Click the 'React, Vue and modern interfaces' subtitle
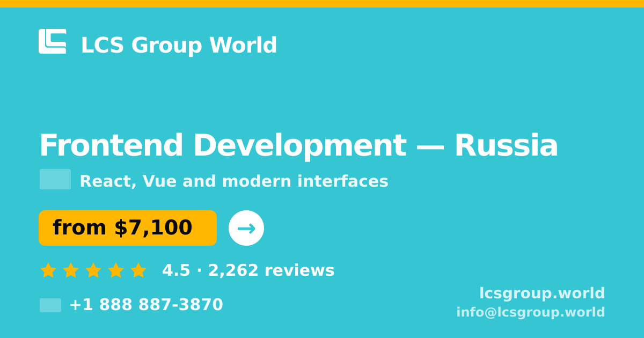Screen dimensions: 644x338 tap(234, 181)
